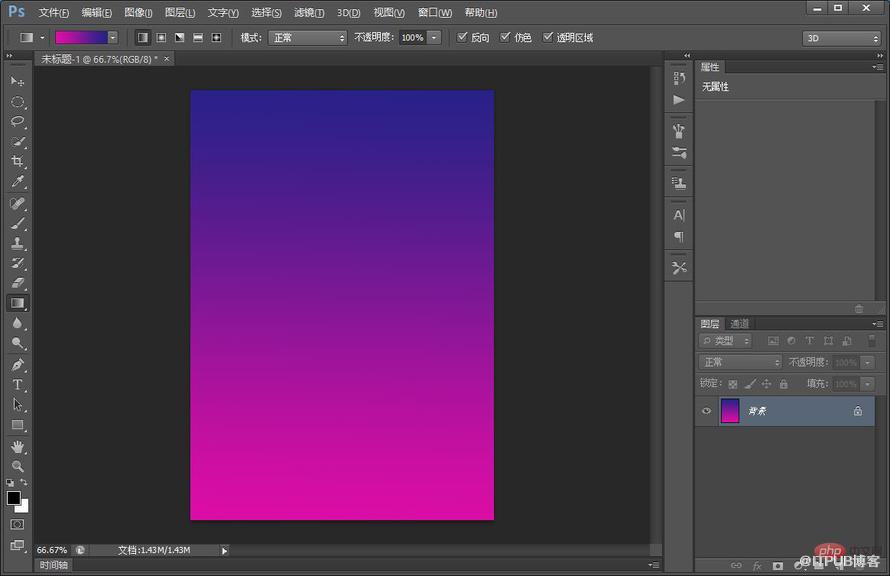
Task: Select the Horizontal Type tool
Action: point(17,385)
